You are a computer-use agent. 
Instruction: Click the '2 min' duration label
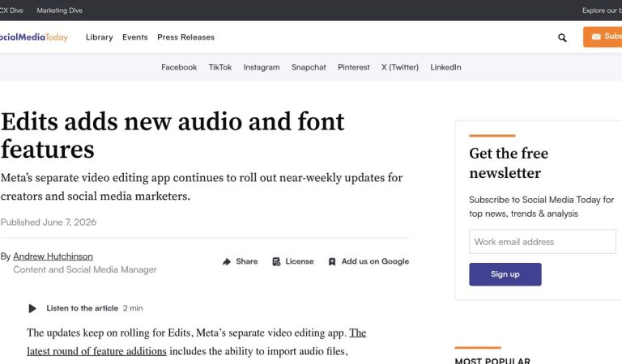133,308
